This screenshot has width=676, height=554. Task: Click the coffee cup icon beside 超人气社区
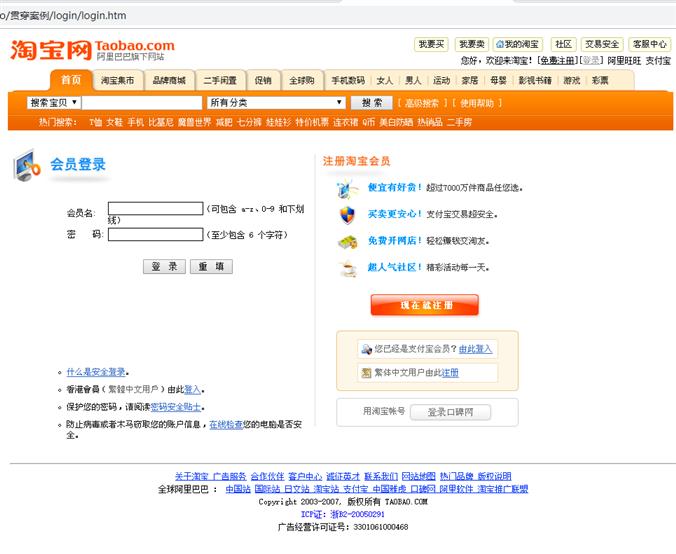tap(348, 268)
